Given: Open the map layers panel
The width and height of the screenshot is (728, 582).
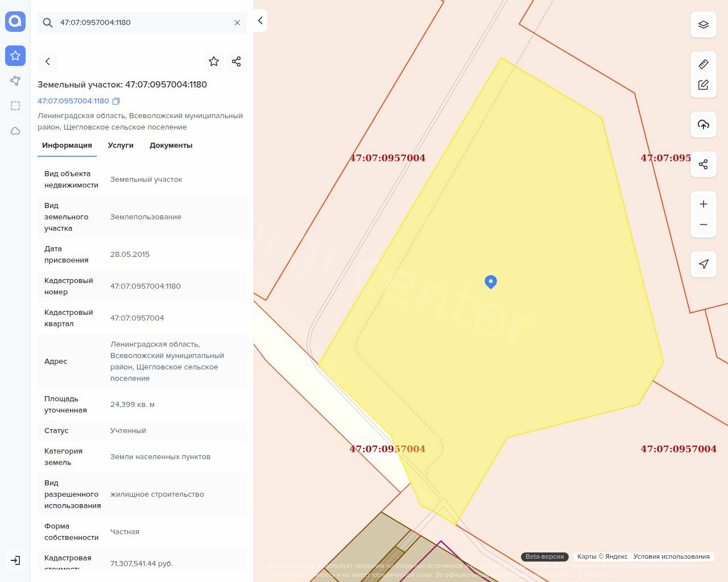Looking at the screenshot, I should click(703, 25).
